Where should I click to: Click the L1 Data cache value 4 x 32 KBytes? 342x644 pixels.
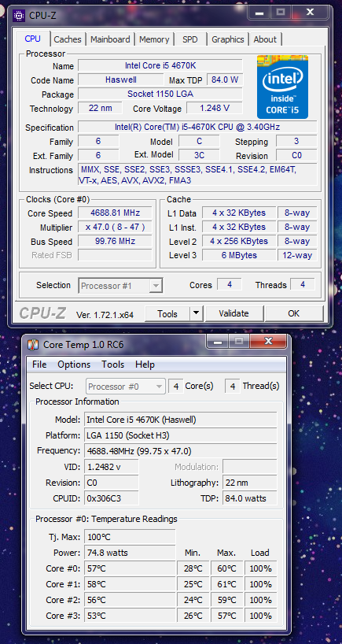tap(239, 213)
